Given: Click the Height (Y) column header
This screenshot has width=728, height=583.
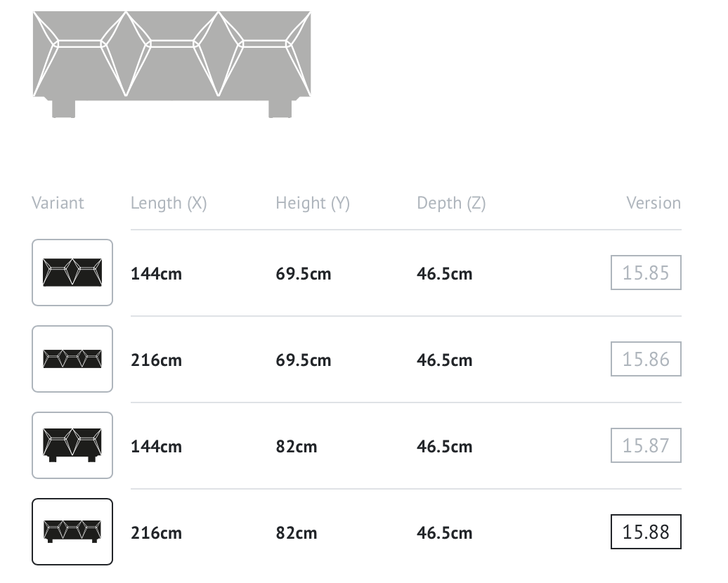Looking at the screenshot, I should [313, 203].
